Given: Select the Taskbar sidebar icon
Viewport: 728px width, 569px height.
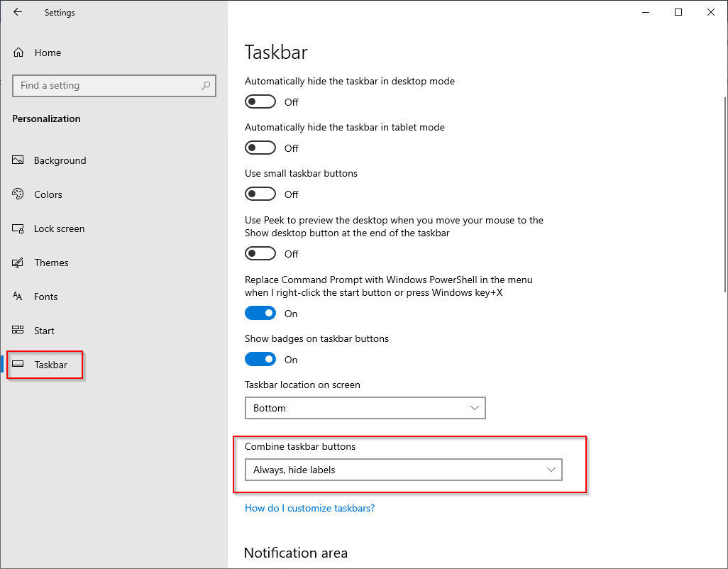Looking at the screenshot, I should [17, 365].
